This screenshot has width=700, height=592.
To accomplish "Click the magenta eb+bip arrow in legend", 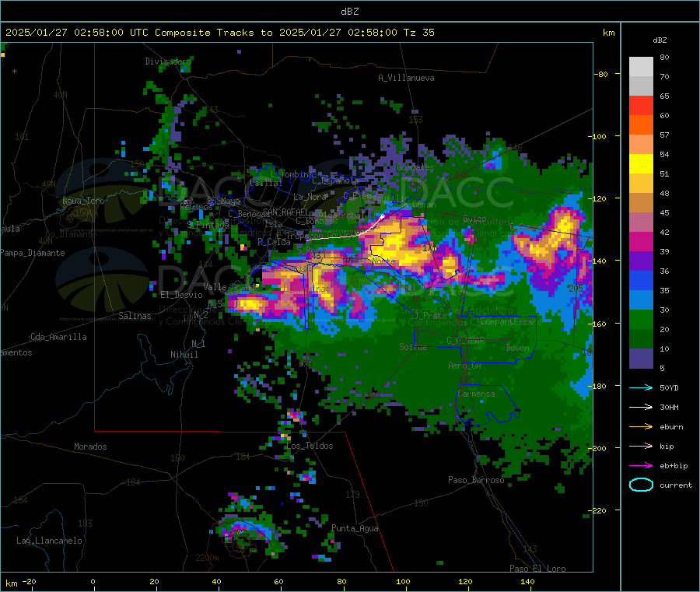I will click(641, 465).
